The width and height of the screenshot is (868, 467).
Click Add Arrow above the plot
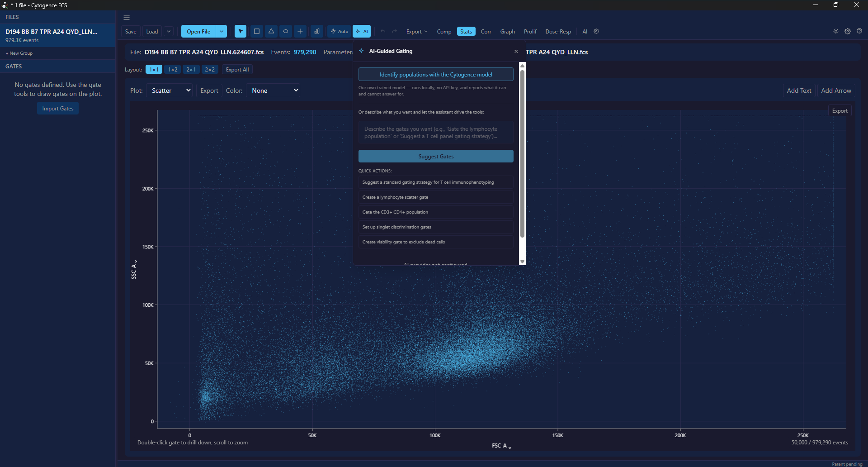(x=836, y=91)
